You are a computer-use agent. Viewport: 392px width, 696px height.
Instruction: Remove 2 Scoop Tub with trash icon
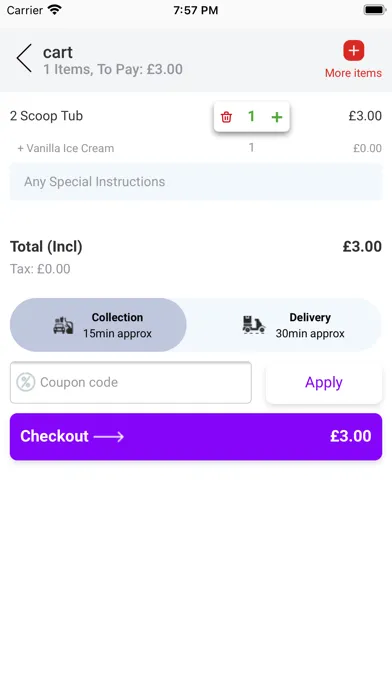click(x=226, y=117)
